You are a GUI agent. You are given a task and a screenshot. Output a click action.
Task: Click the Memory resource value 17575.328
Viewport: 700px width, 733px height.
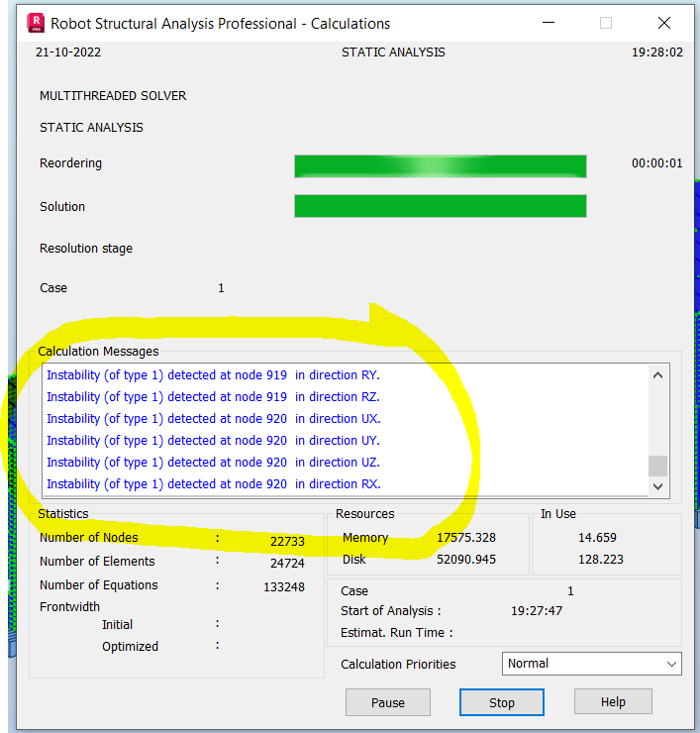click(466, 538)
